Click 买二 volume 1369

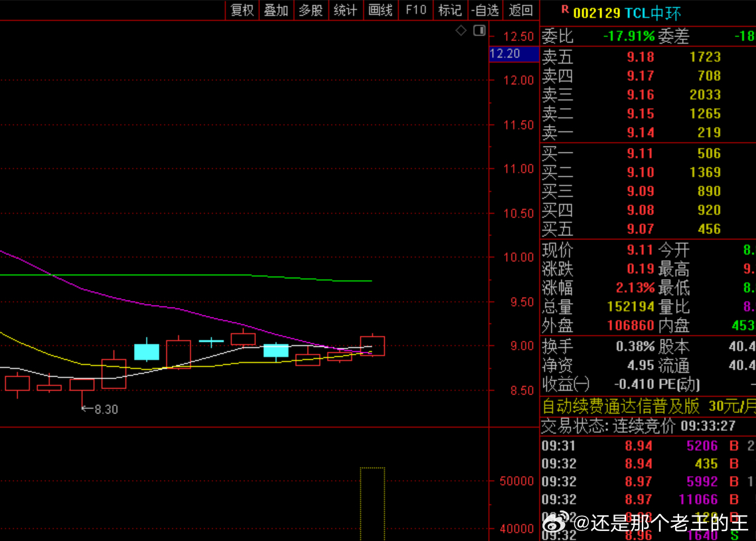tap(705, 172)
